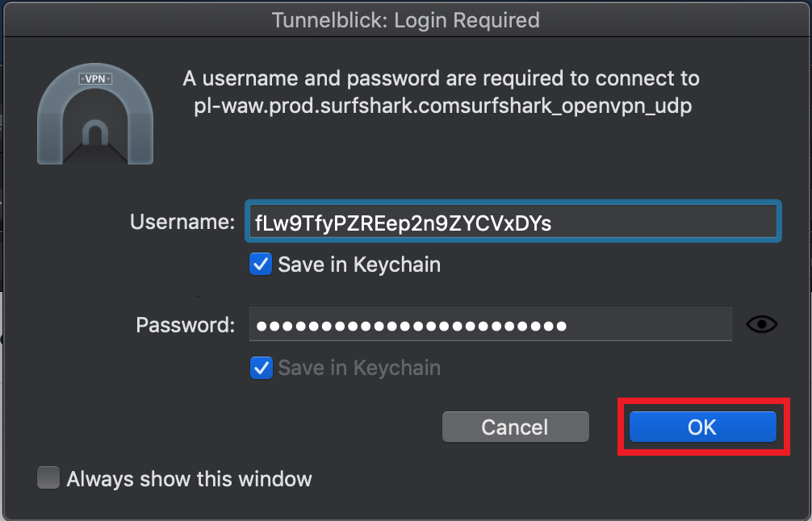The width and height of the screenshot is (812, 521).
Task: Uncheck Save in Keychain under the username
Action: click(260, 264)
